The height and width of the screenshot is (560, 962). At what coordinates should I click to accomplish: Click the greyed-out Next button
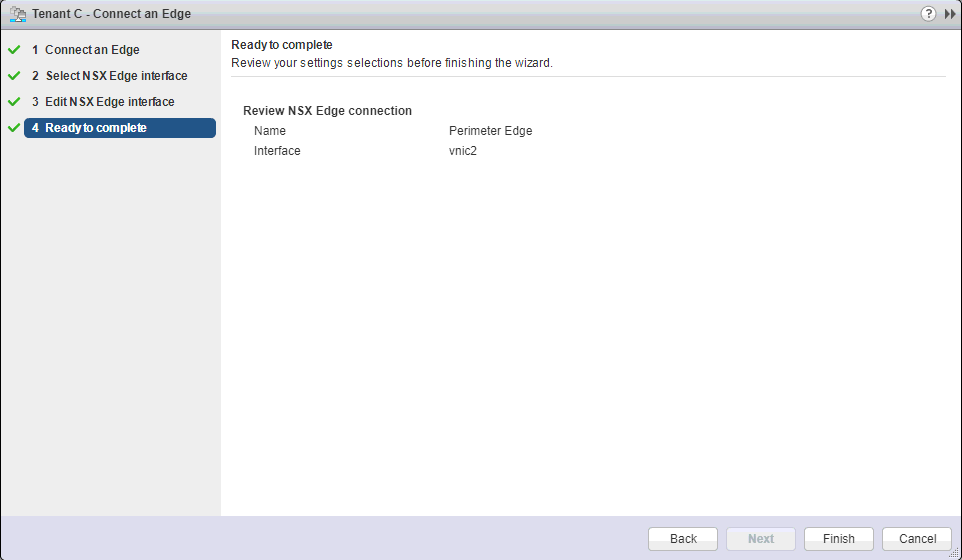760,539
